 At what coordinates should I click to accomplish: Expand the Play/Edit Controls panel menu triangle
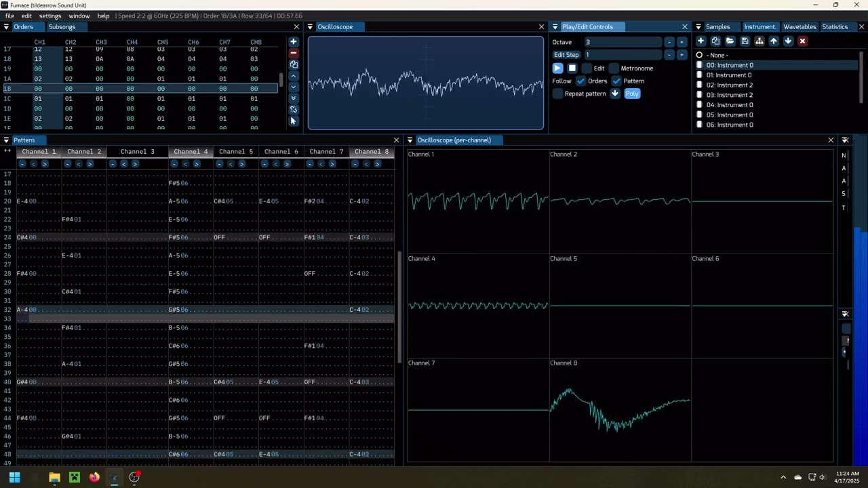(555, 27)
